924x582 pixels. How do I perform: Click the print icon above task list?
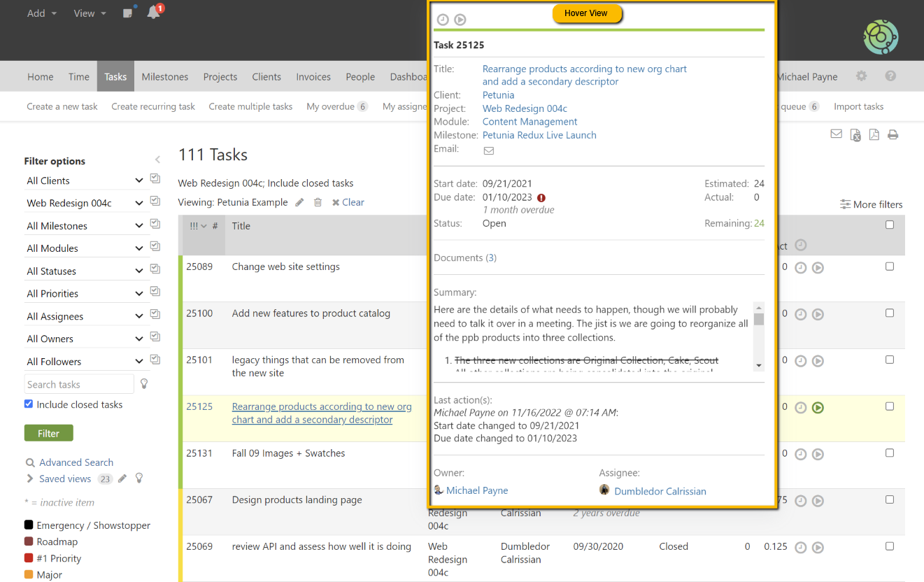pos(893,135)
